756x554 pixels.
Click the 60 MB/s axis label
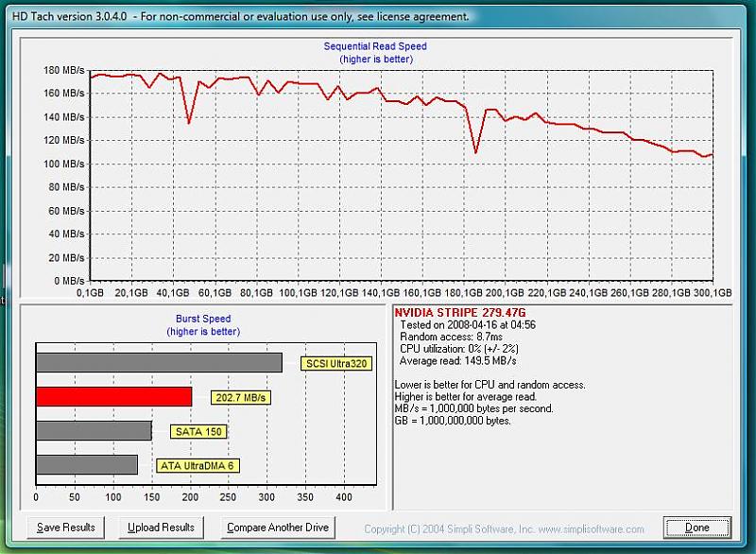coord(66,211)
